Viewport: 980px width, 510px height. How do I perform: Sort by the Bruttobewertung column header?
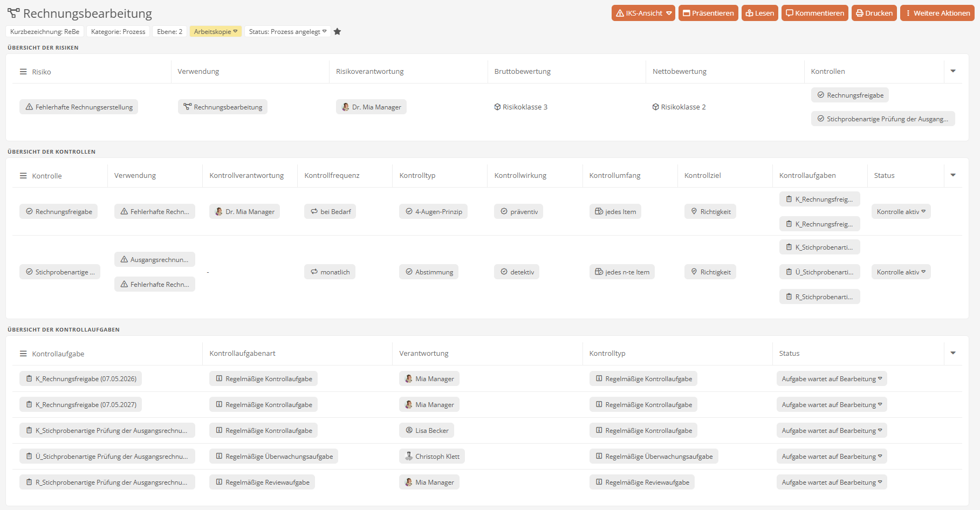point(522,71)
